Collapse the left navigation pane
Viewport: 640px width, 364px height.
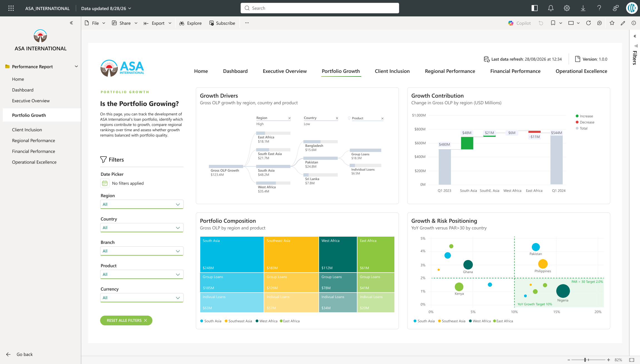[71, 23]
